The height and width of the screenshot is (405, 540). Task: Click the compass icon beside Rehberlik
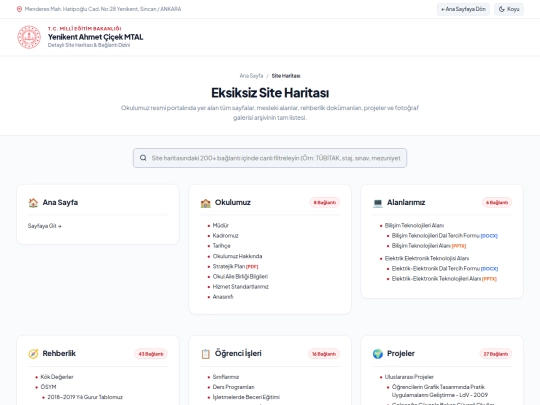coord(33,354)
